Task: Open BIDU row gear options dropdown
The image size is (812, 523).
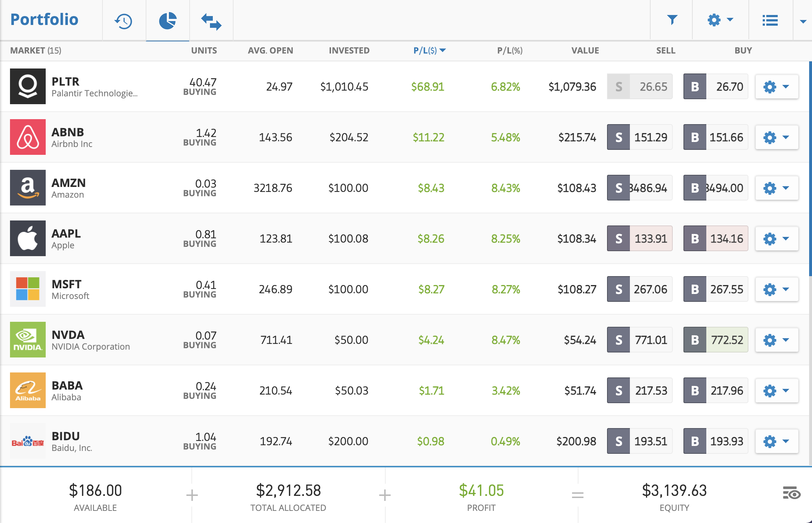Action: pyautogui.click(x=777, y=441)
